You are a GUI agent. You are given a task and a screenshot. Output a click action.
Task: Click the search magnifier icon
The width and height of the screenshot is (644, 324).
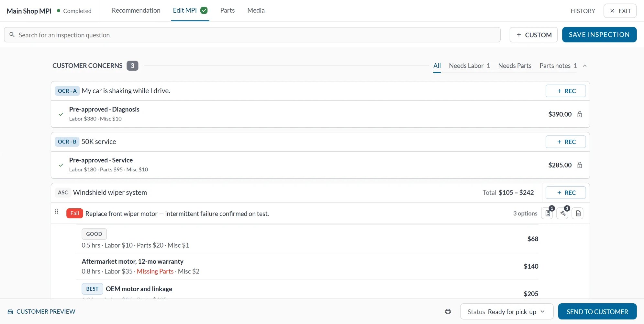coord(12,35)
